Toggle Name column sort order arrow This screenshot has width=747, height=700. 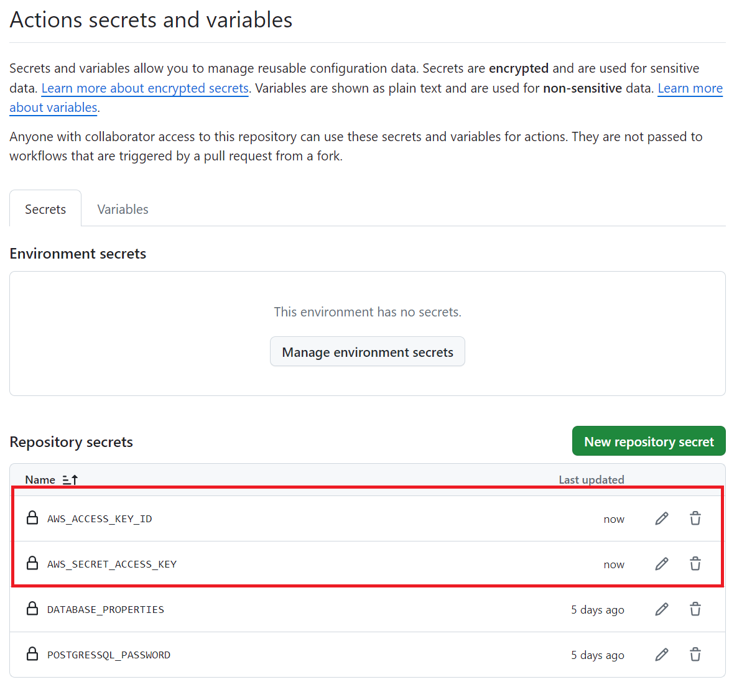pos(70,480)
